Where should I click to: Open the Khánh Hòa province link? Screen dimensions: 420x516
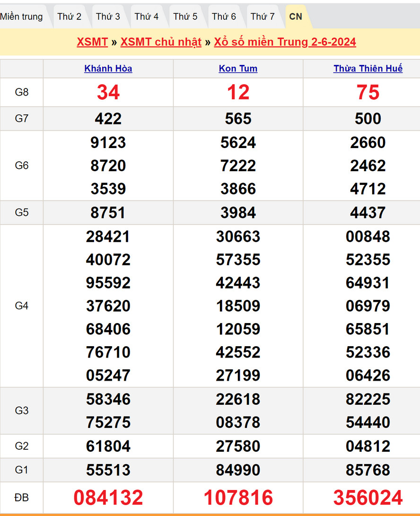[x=108, y=69]
